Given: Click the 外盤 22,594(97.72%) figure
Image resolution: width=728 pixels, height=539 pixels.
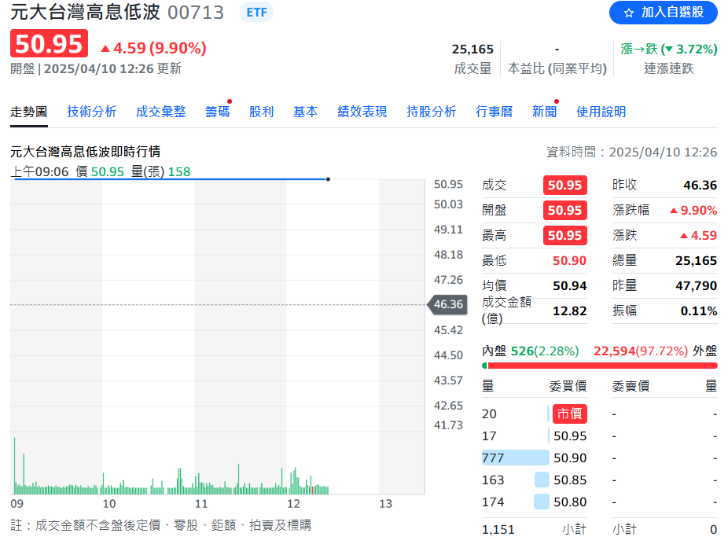Looking at the screenshot, I should pyautogui.click(x=640, y=351).
